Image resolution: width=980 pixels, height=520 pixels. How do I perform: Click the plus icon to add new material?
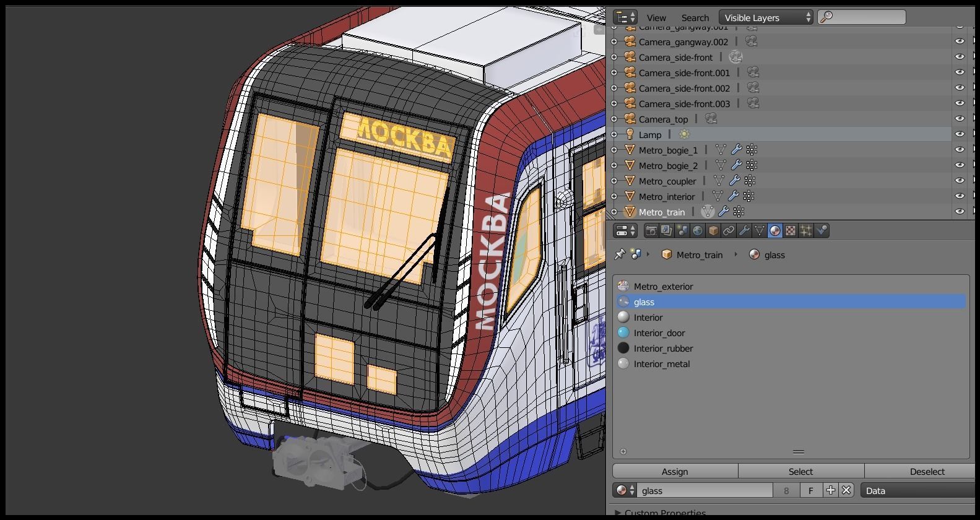click(x=831, y=490)
